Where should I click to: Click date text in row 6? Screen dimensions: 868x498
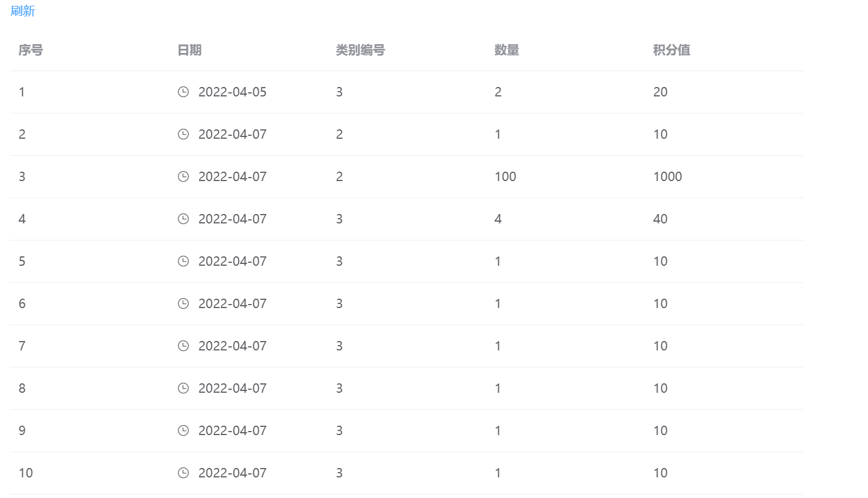tap(232, 303)
